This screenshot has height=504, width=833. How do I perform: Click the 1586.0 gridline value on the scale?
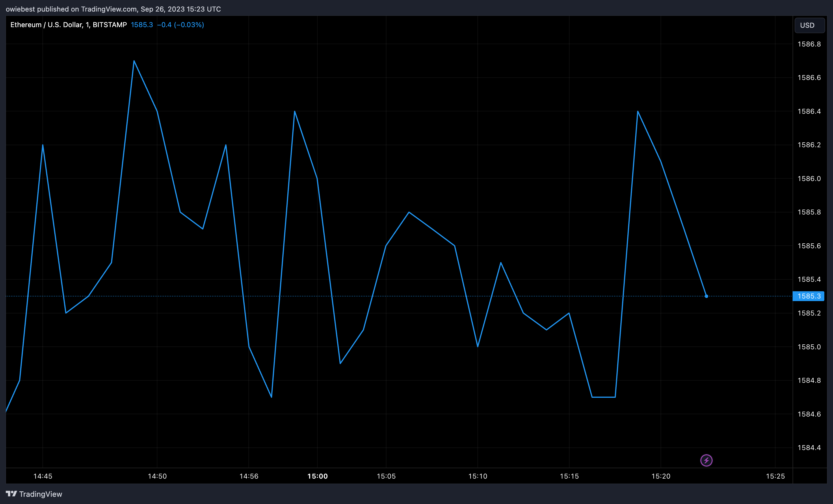[809, 179]
